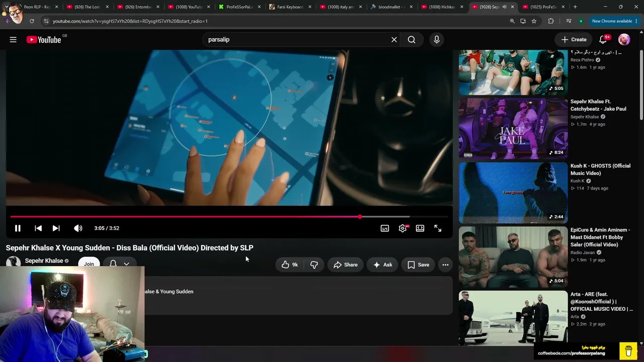Click the address bar URL
This screenshot has height=362, width=644.
click(130, 21)
